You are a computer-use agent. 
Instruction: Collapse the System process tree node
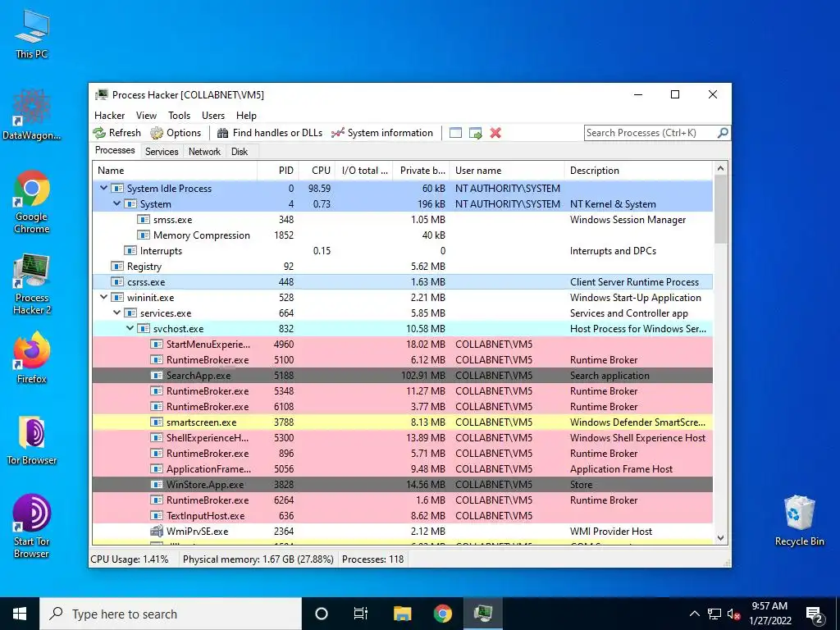coord(116,203)
